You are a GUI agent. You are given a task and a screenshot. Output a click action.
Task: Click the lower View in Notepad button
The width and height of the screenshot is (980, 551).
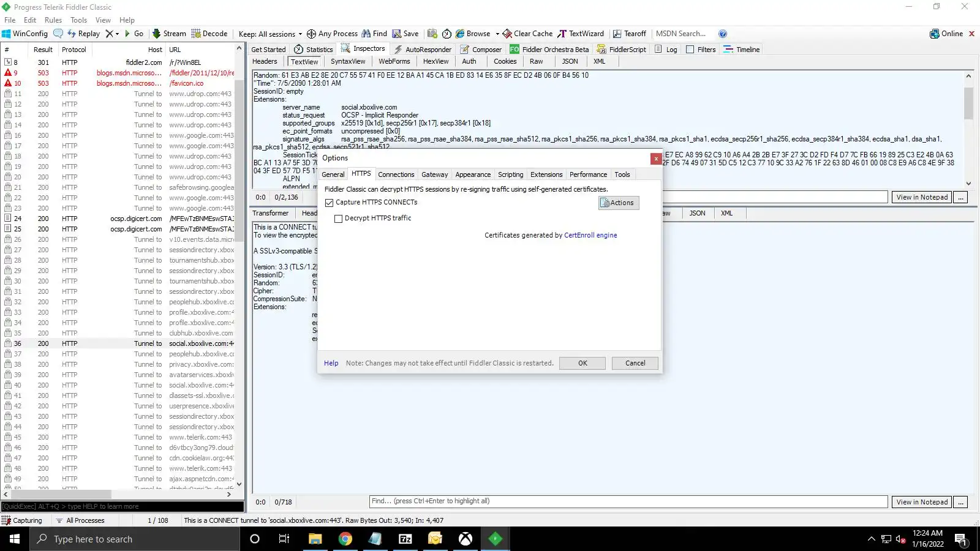(x=922, y=502)
